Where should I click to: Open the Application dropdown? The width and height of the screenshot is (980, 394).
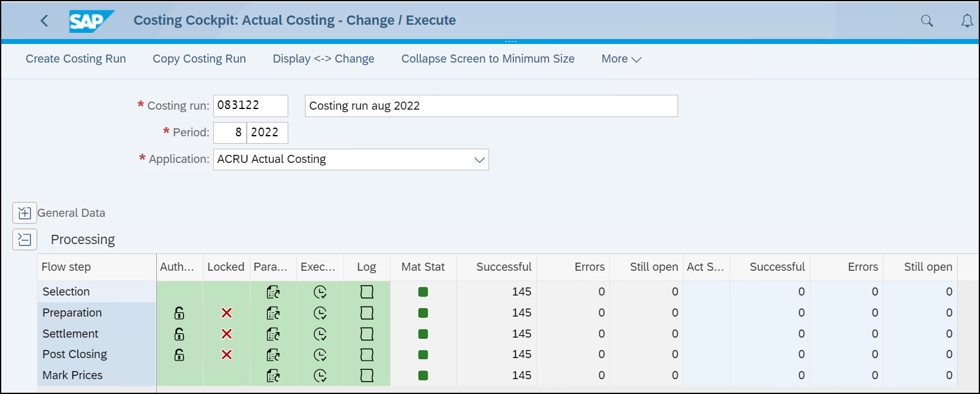479,160
